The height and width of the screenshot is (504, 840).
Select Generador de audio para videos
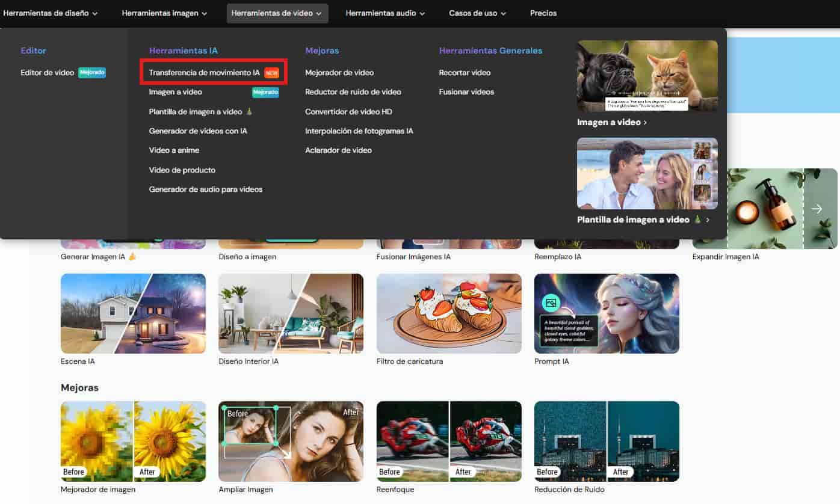[x=206, y=189]
